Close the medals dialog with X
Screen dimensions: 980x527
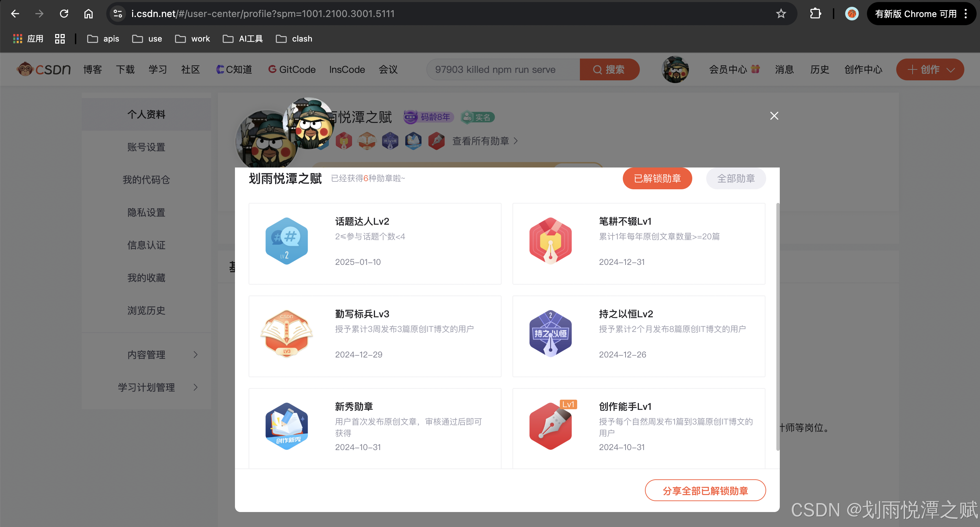774,116
